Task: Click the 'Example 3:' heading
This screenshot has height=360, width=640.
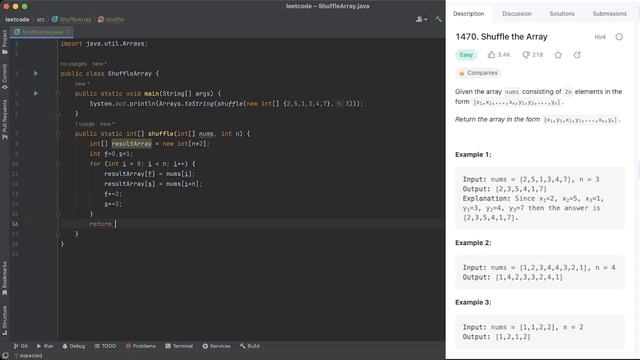Action: click(473, 302)
